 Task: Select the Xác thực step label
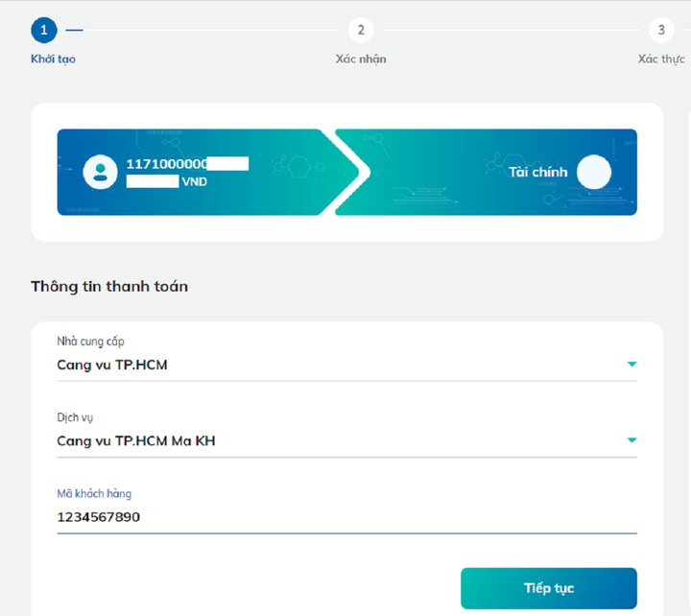pos(661,59)
